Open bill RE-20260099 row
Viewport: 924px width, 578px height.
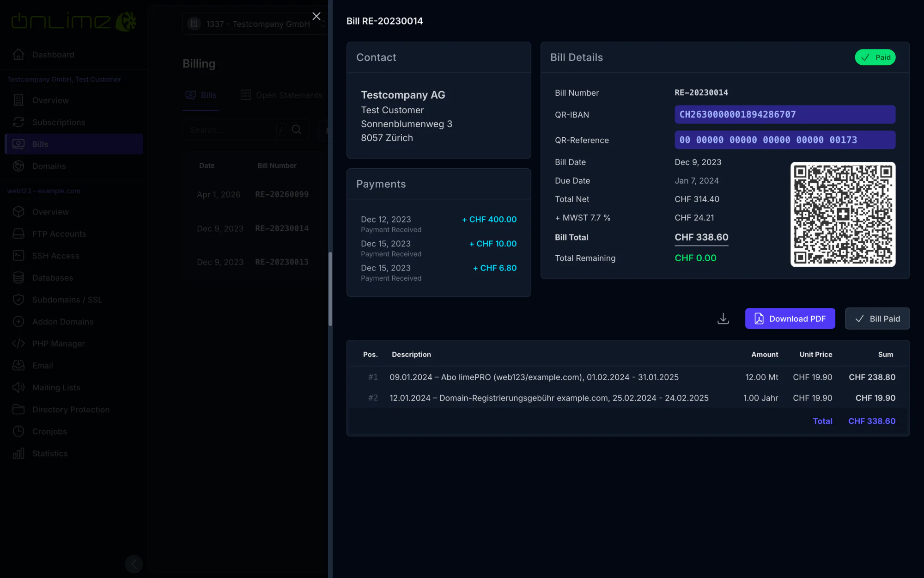(x=255, y=195)
